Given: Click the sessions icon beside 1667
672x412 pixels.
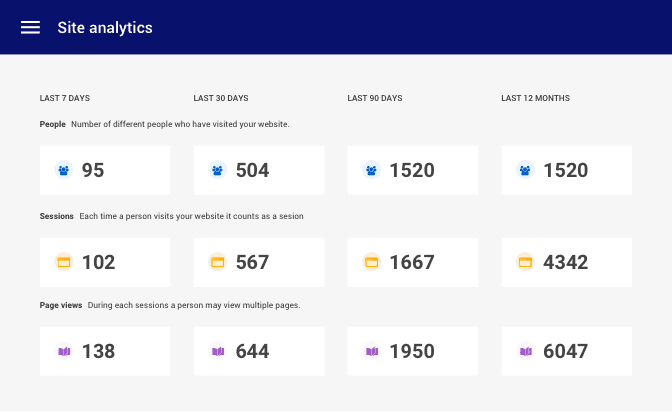Looking at the screenshot, I should pyautogui.click(x=372, y=262).
